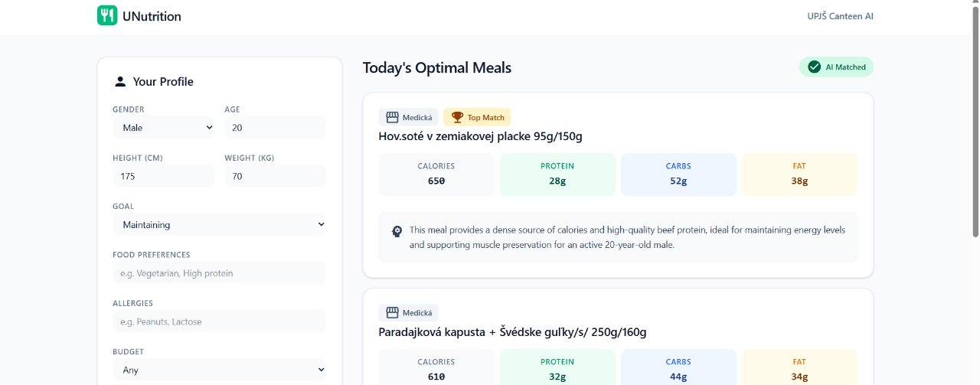The image size is (980, 385).
Task: Click into the Allergies input box
Action: (219, 321)
